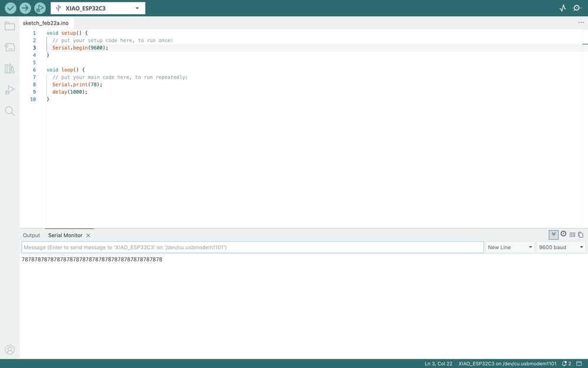Open the Boards Manager sidebar icon
This screenshot has height=368, width=588.
10,47
